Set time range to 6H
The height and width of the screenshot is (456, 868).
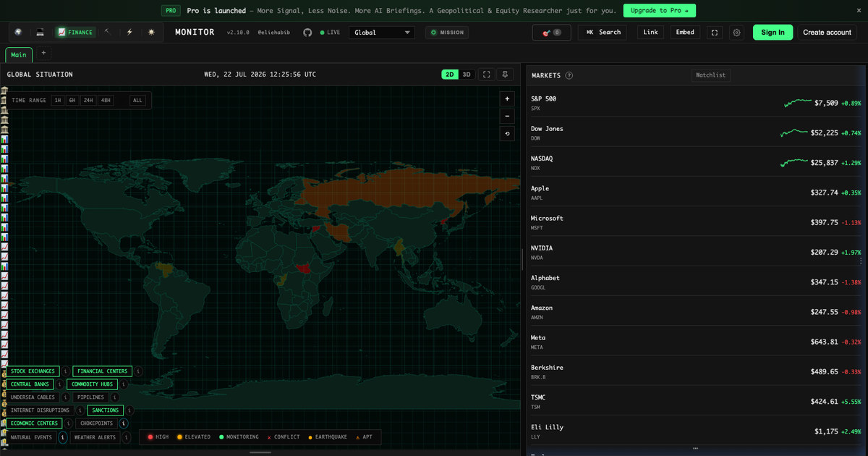pyautogui.click(x=72, y=100)
